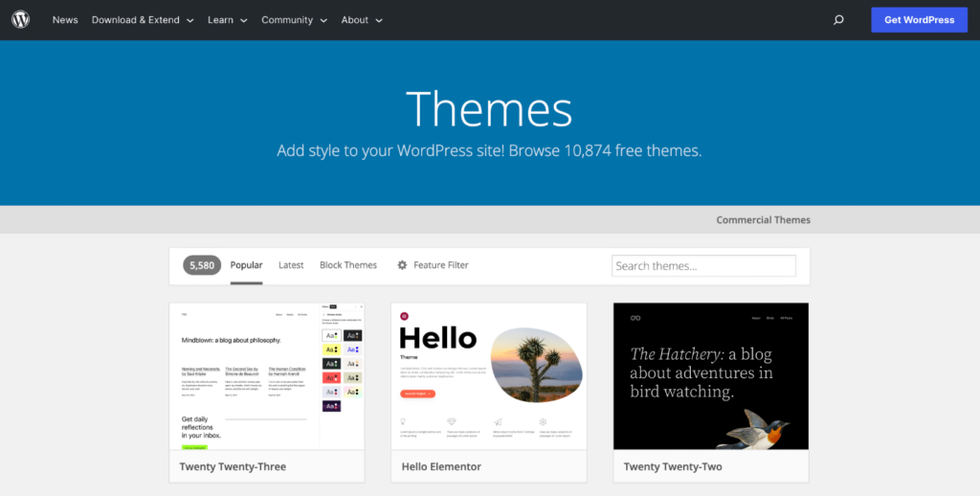Open the Block Themes tab

[348, 265]
